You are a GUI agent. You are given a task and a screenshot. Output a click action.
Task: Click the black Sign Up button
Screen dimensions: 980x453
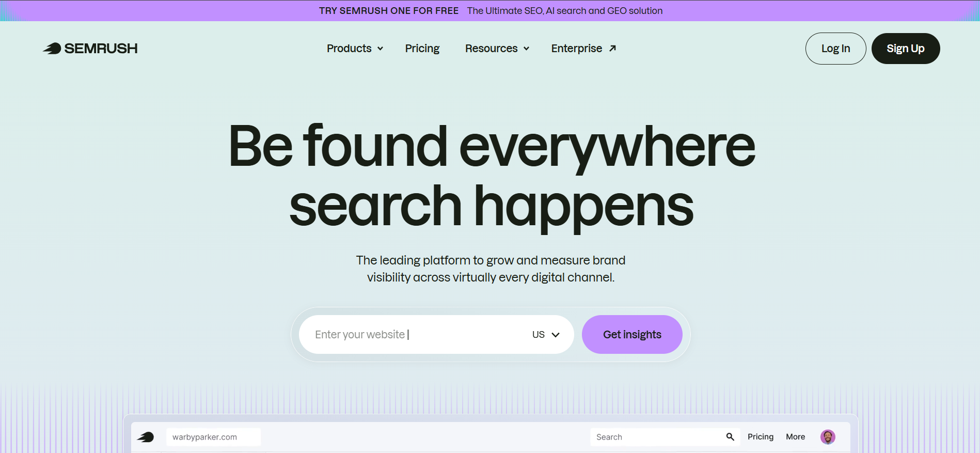coord(905,49)
